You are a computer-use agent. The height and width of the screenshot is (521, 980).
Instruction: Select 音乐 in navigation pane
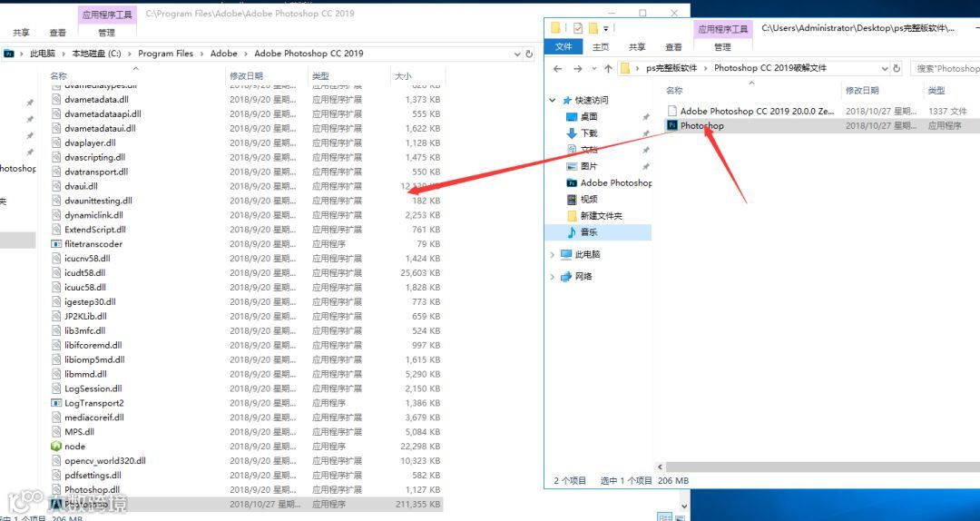coord(589,232)
